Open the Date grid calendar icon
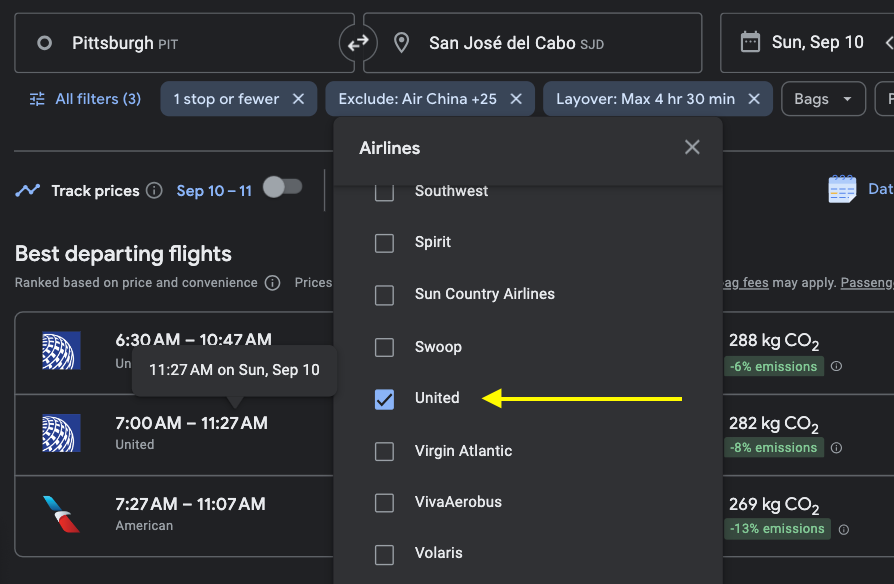This screenshot has height=584, width=894. (842, 189)
